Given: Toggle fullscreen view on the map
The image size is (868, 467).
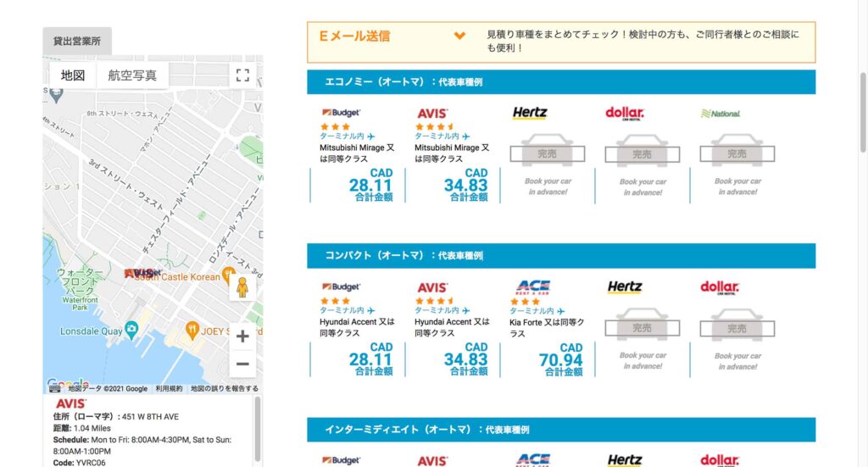Looking at the screenshot, I should pos(242,75).
